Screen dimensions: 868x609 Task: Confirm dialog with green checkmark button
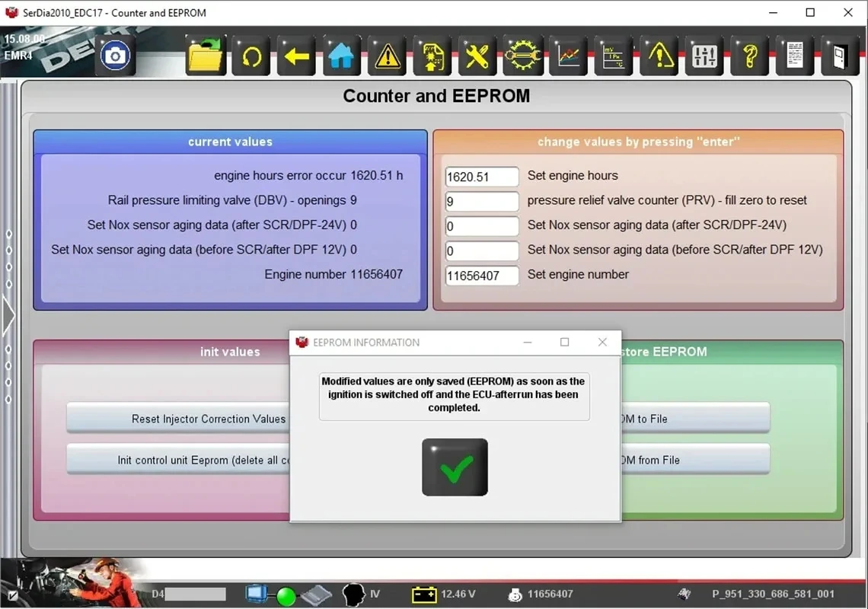click(x=455, y=467)
